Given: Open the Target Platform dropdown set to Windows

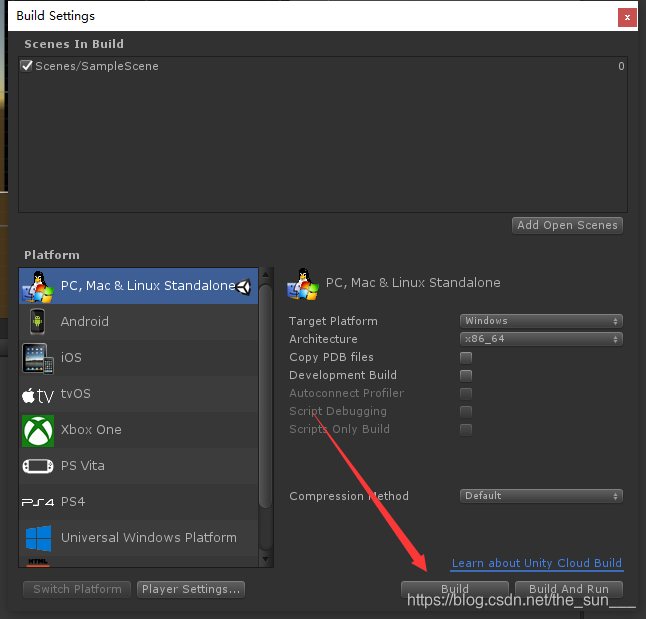Looking at the screenshot, I should [541, 321].
